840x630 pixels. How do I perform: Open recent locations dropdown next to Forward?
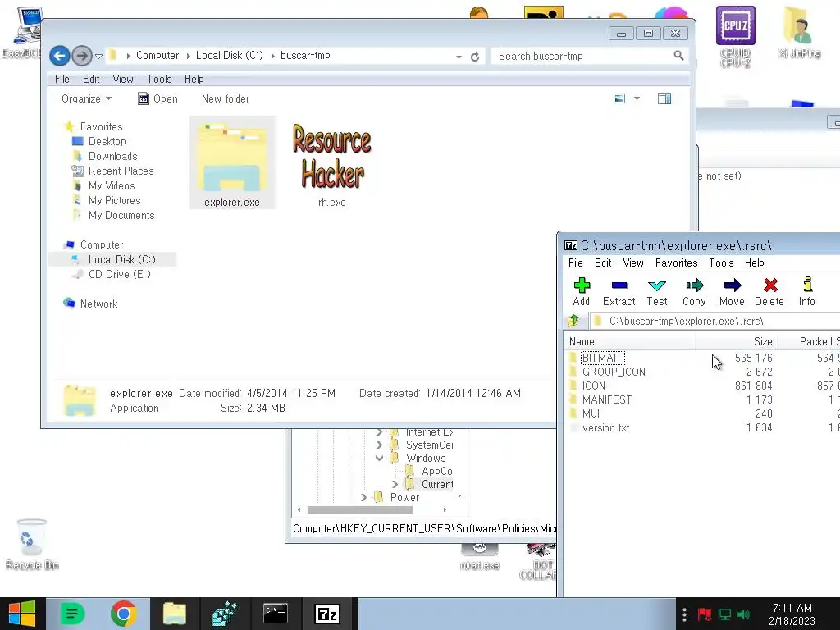point(98,56)
